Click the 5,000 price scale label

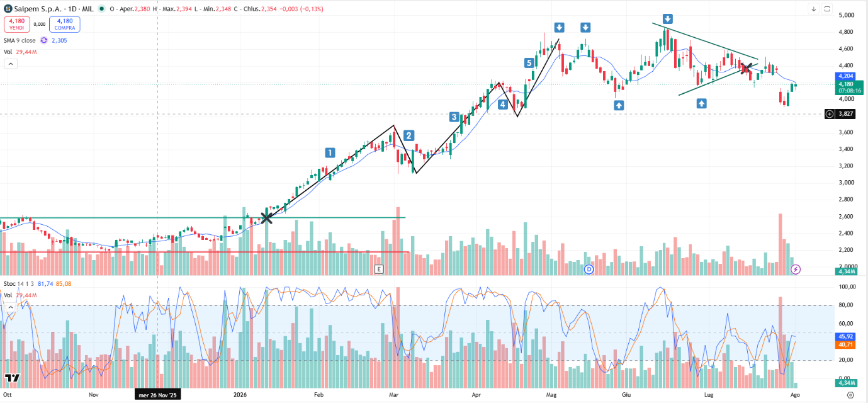tap(847, 15)
